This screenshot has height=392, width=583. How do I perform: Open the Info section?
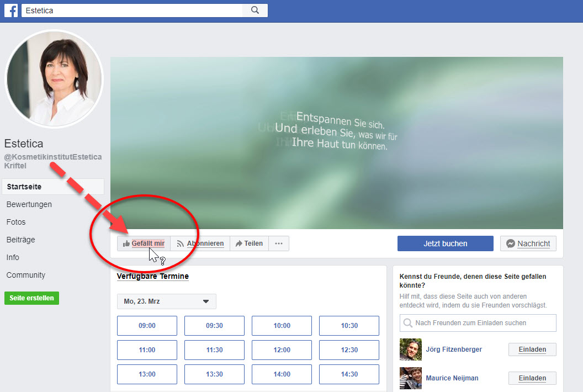13,257
